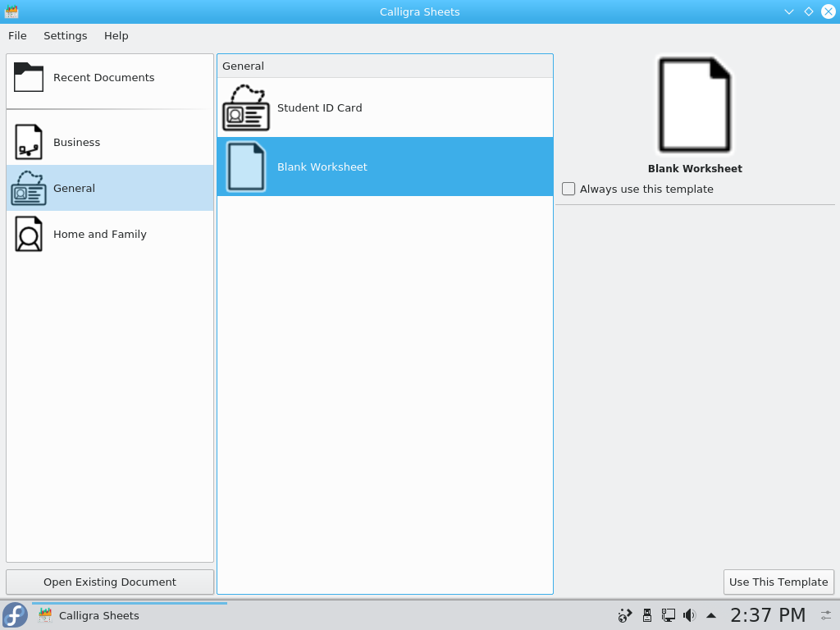Expand the hidden system tray icons arrow

711,615
